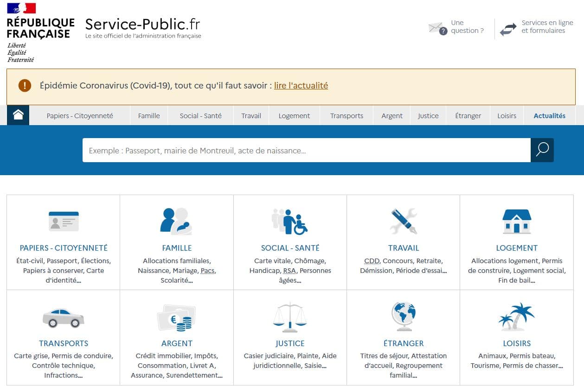
Task: Click the orange exclamation alert icon
Action: point(25,85)
